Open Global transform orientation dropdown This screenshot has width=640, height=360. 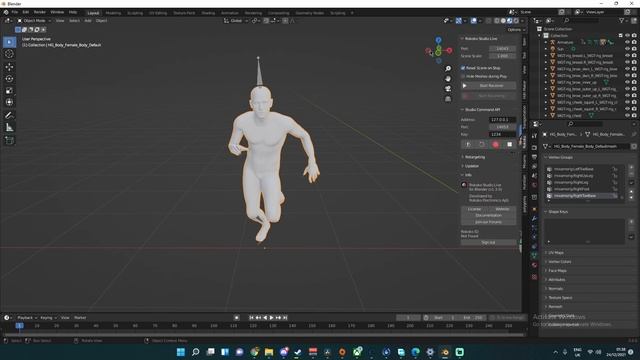pos(236,20)
